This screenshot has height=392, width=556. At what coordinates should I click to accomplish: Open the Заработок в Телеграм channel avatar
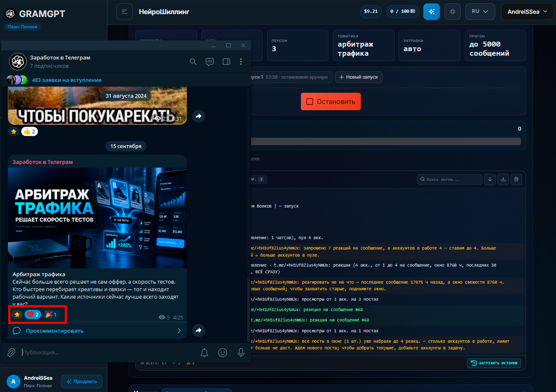pos(18,62)
